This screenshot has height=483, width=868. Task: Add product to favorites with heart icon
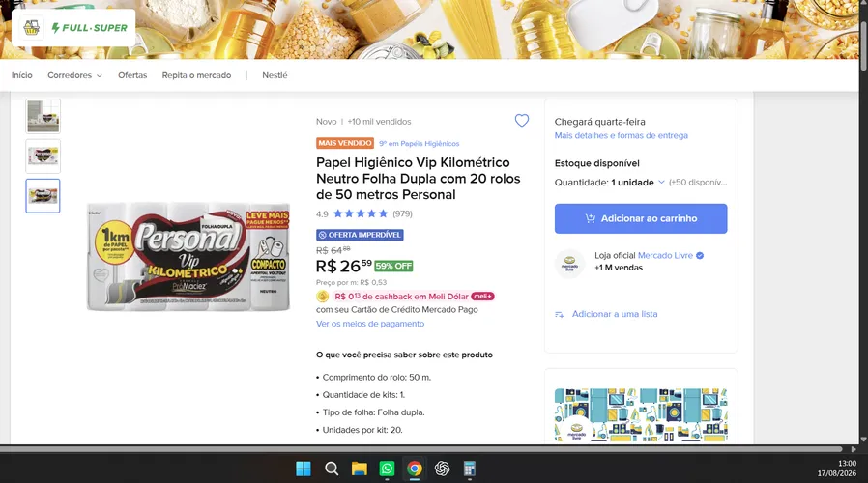coord(521,121)
